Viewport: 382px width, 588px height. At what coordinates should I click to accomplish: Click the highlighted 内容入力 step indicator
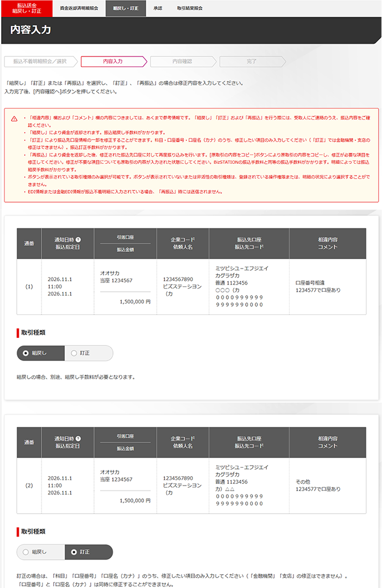[112, 61]
